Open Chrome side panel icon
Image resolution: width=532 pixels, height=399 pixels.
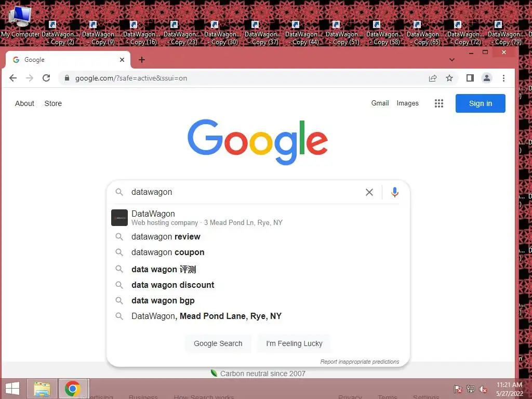(470, 78)
